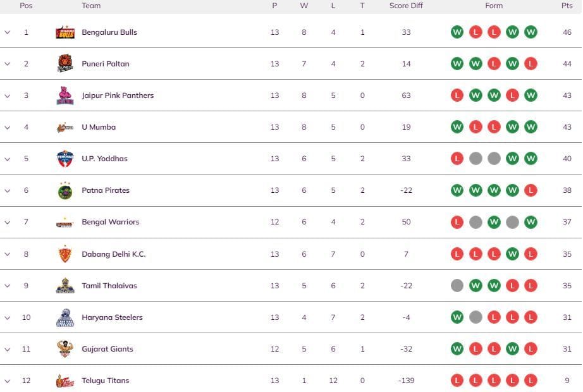
Task: Click the Dabang Delhi K.C. logo
Action: (65, 254)
